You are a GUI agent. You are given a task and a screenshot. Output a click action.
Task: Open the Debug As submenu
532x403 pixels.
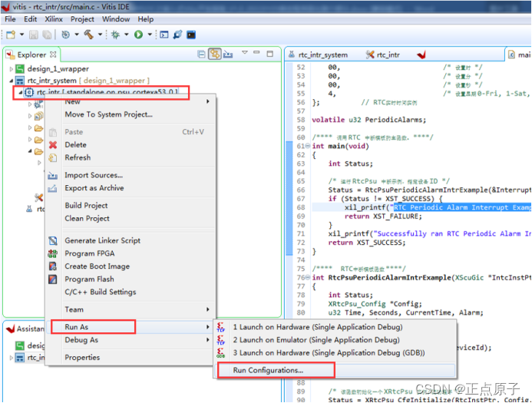[131, 340]
